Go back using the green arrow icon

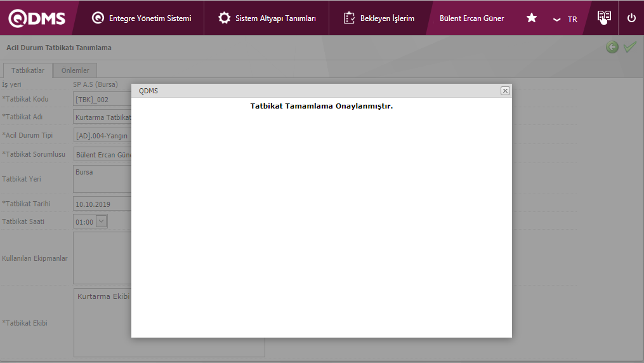[x=612, y=47]
